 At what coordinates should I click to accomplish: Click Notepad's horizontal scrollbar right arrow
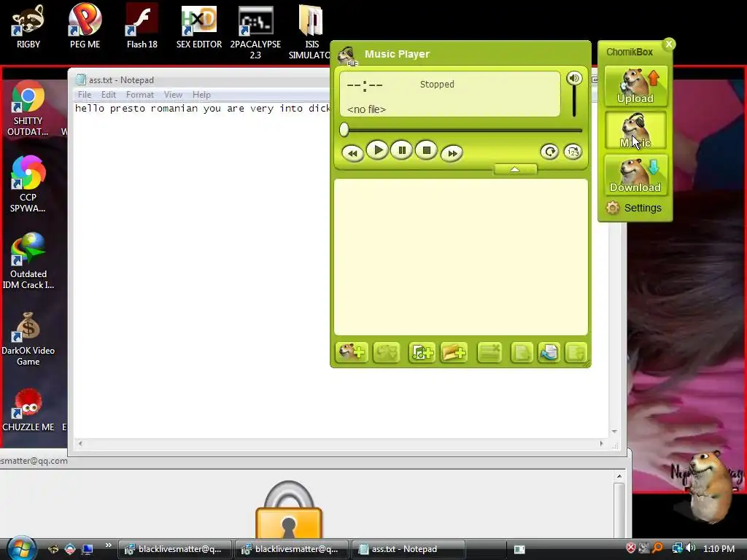point(601,443)
